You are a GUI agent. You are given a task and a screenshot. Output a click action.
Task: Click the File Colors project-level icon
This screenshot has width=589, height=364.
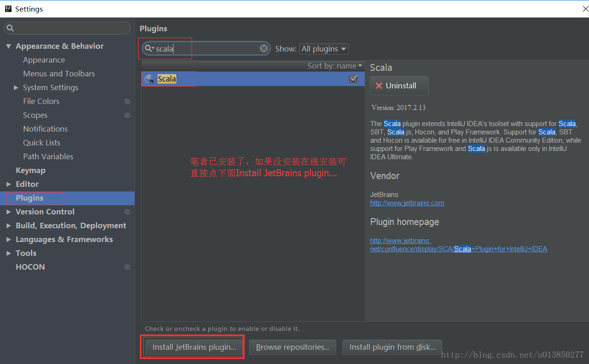(127, 101)
